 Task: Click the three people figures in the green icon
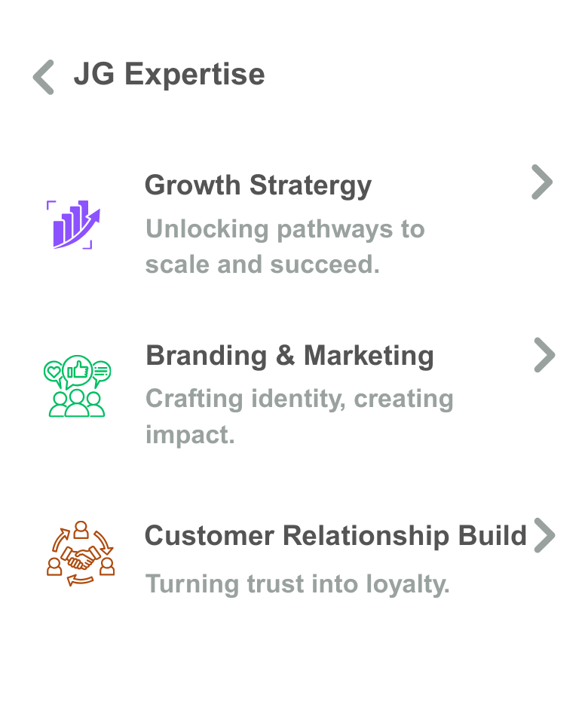pyautogui.click(x=77, y=403)
